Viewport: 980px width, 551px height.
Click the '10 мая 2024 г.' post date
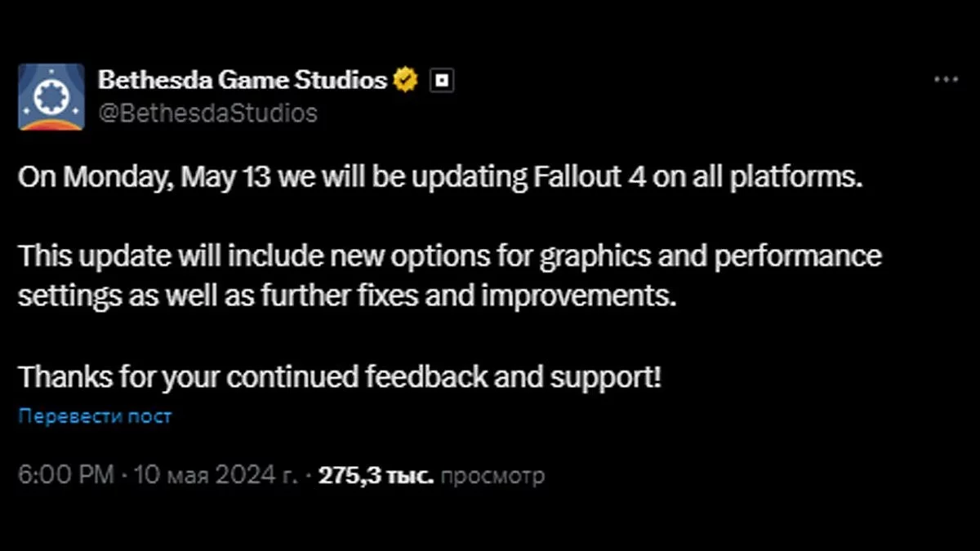coord(213,475)
